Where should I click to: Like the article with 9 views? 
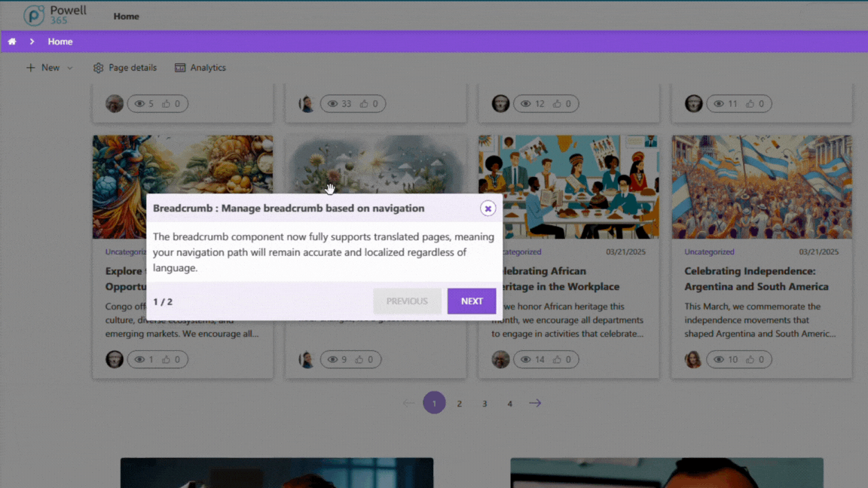click(x=359, y=359)
